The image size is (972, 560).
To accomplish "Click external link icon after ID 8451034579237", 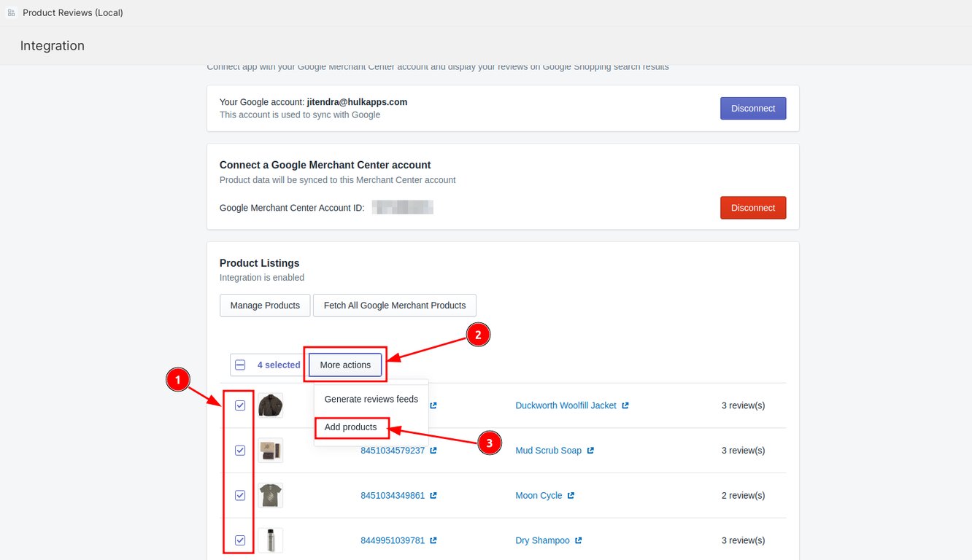I will 433,451.
